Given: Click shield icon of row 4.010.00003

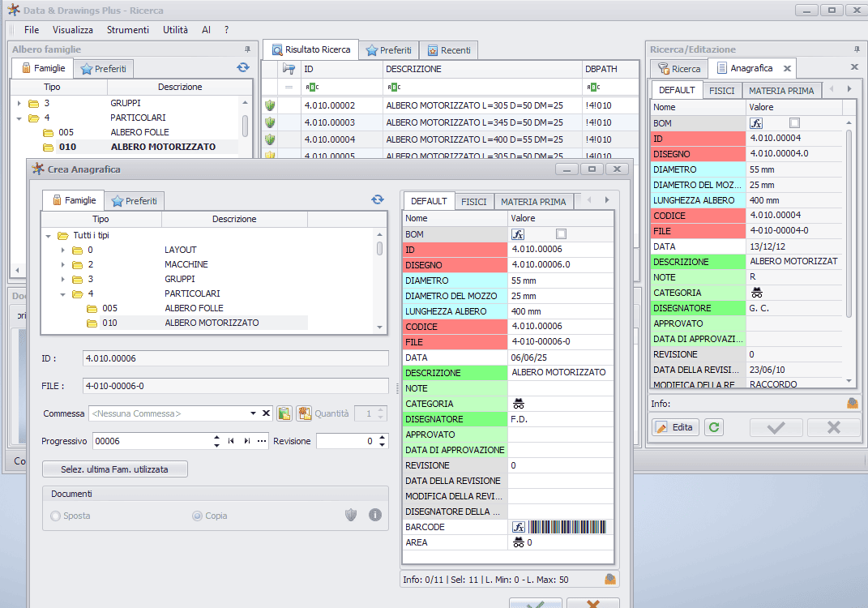Looking at the screenshot, I should (270, 122).
